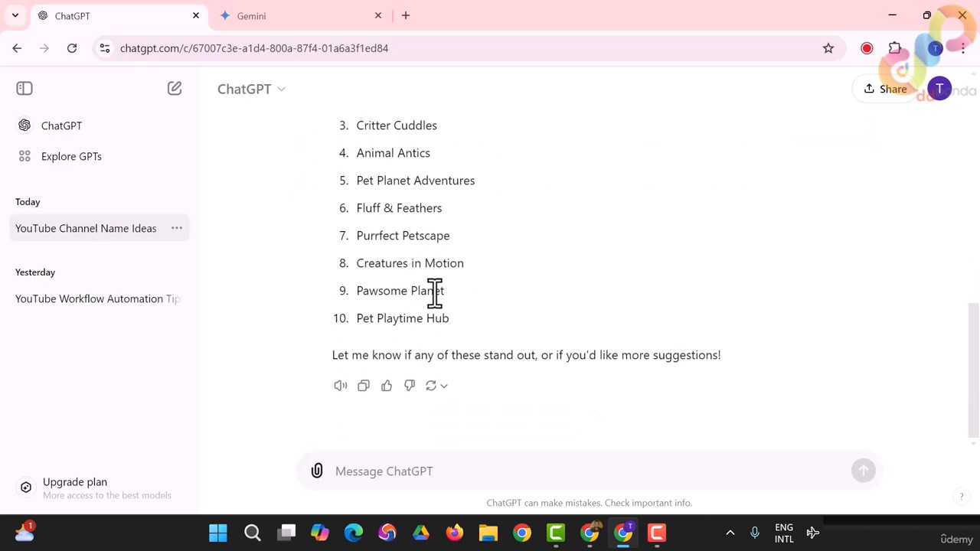Open the ChatGPT model selector dropdown
The image size is (980, 551).
[251, 89]
